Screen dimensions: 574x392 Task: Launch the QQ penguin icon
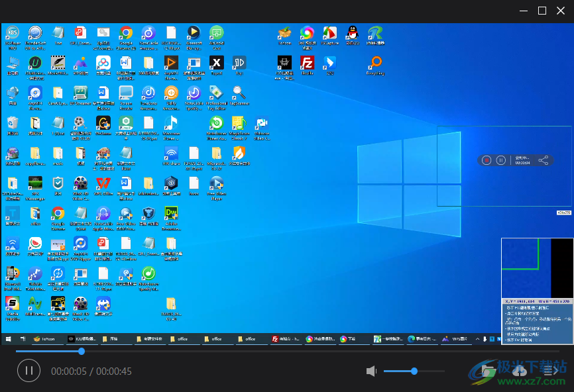[353, 36]
